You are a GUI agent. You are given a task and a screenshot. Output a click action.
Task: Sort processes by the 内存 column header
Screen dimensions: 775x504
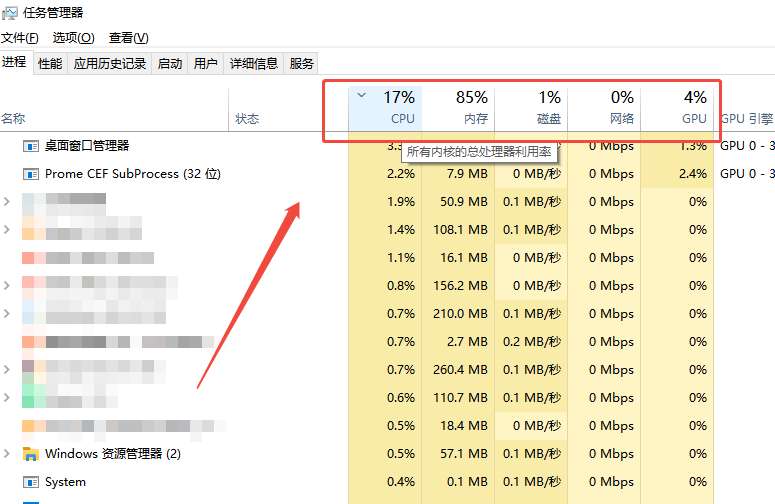(x=458, y=108)
